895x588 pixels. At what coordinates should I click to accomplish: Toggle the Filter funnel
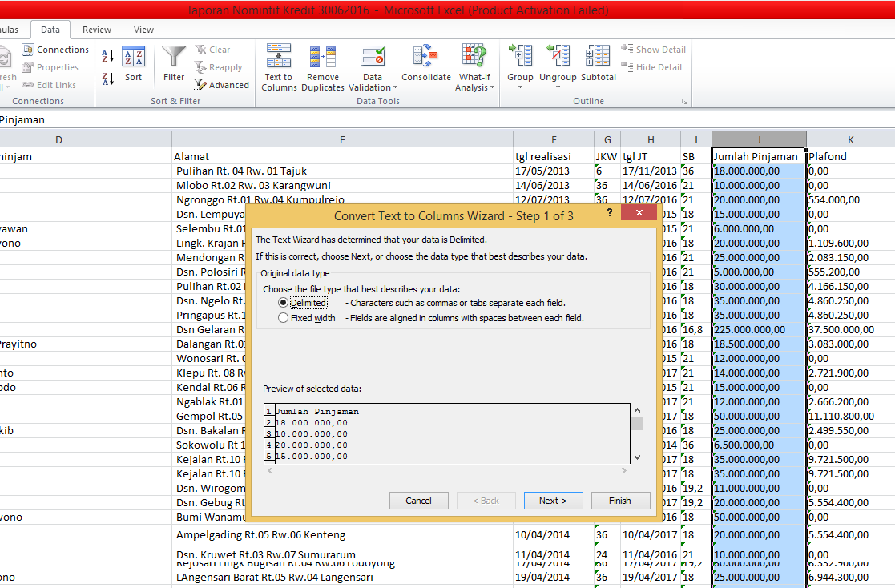[x=174, y=64]
